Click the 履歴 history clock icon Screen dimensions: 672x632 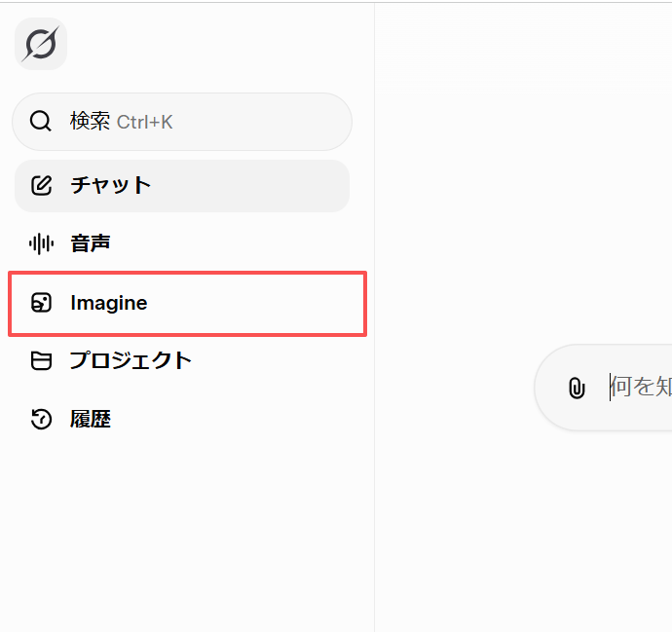point(41,420)
